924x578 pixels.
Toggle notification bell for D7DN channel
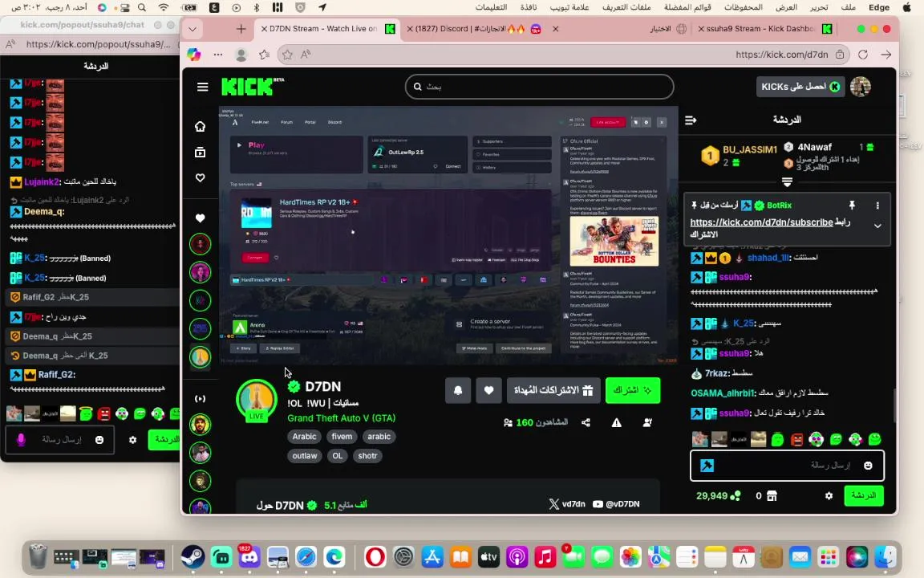coord(458,390)
